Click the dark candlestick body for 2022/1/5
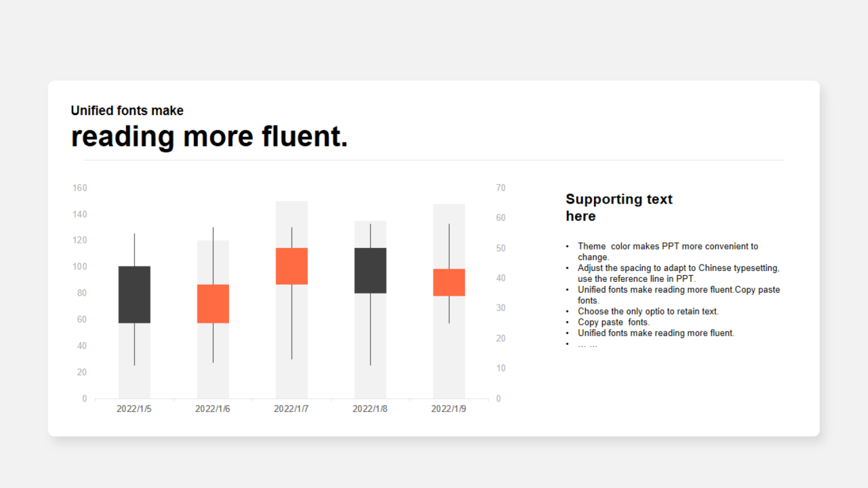Image resolution: width=868 pixels, height=488 pixels. coord(134,294)
